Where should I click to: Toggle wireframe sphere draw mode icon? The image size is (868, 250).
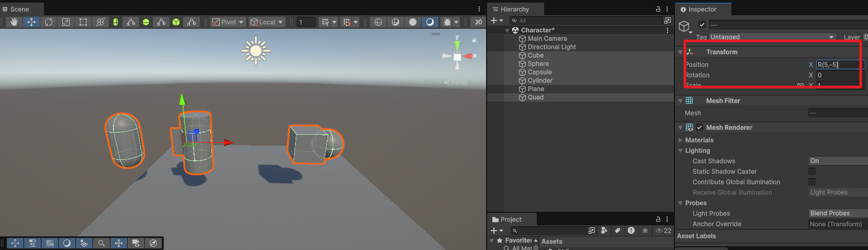pyautogui.click(x=378, y=22)
